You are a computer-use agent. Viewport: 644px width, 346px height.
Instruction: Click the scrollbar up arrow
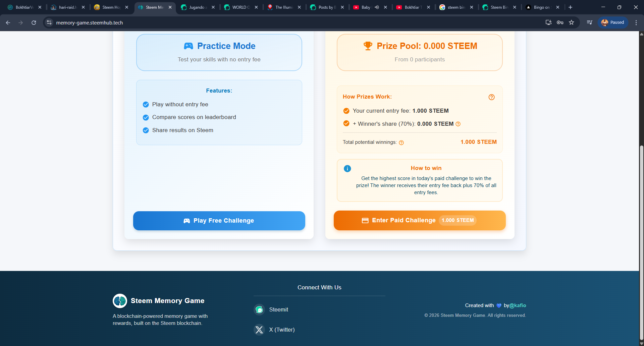pyautogui.click(x=642, y=34)
